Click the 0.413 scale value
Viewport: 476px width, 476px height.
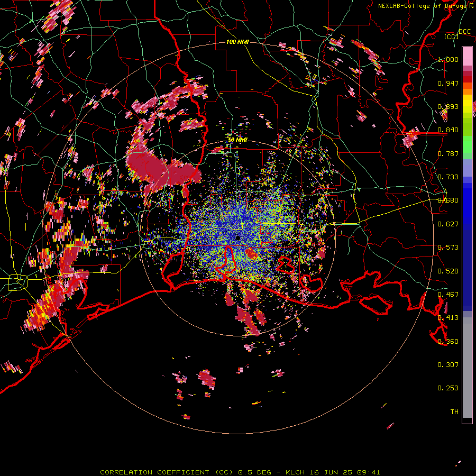point(448,318)
